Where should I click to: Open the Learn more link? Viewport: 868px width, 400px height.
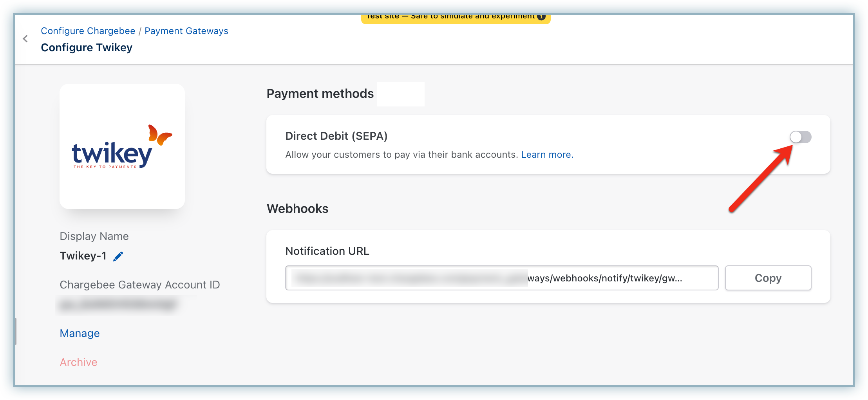(547, 155)
